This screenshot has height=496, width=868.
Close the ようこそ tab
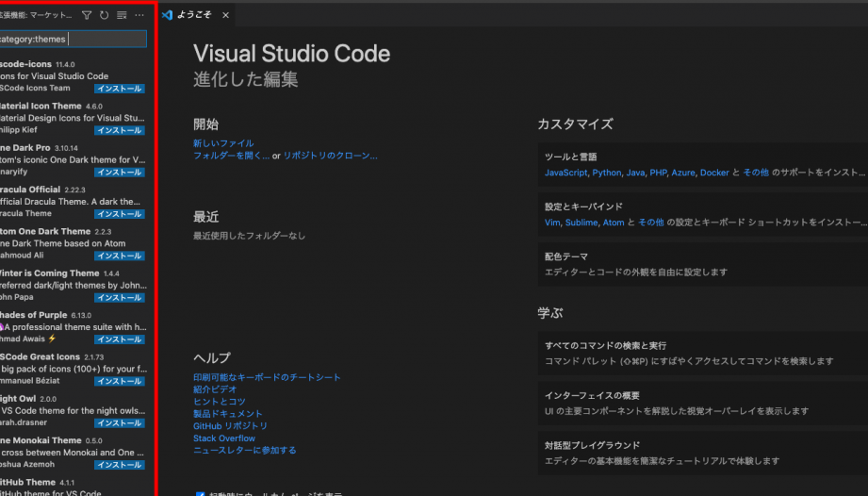225,15
